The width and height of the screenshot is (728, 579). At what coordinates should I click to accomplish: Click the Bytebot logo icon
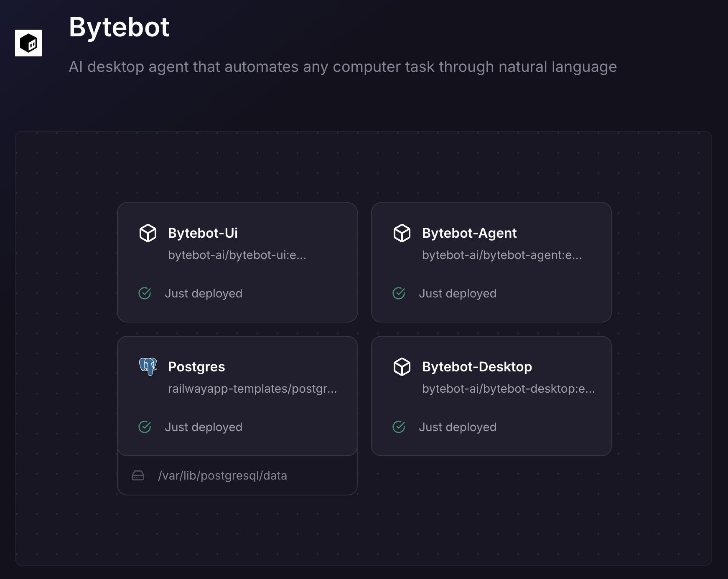28,43
